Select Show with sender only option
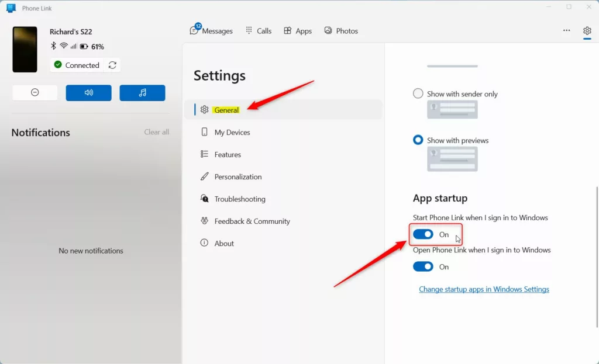This screenshot has height=364, width=599. [x=418, y=93]
